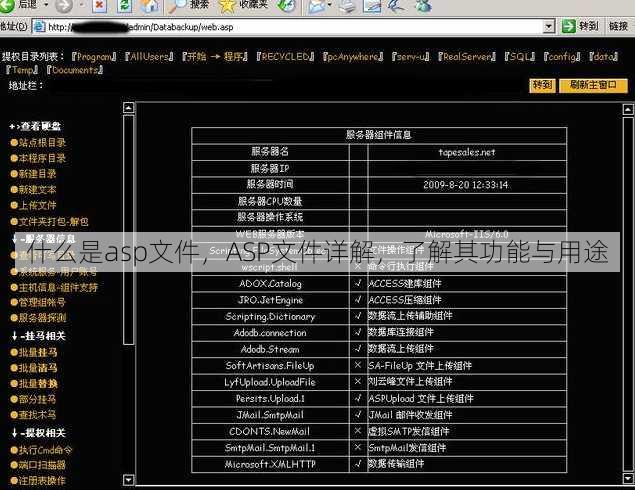Click the sidebar frame scrollbar thumb
635x490 pixels.
128,230
